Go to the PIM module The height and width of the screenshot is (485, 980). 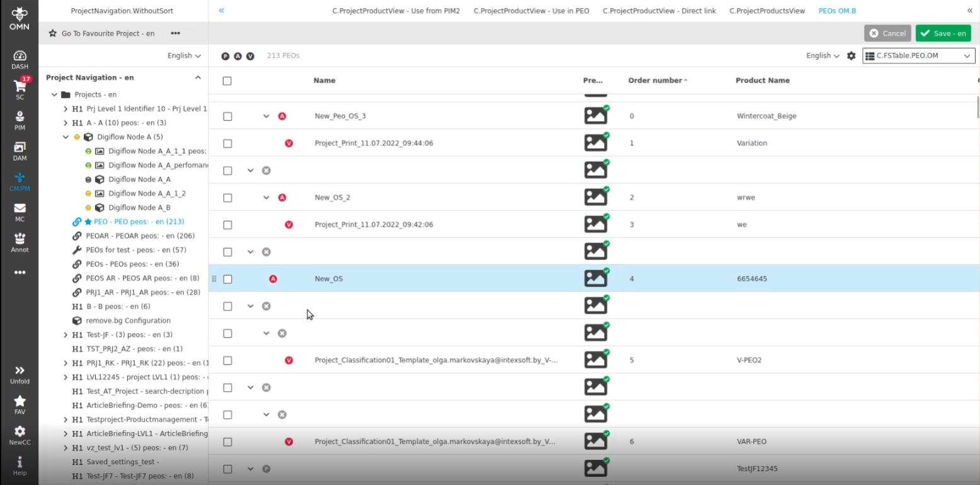pos(20,120)
